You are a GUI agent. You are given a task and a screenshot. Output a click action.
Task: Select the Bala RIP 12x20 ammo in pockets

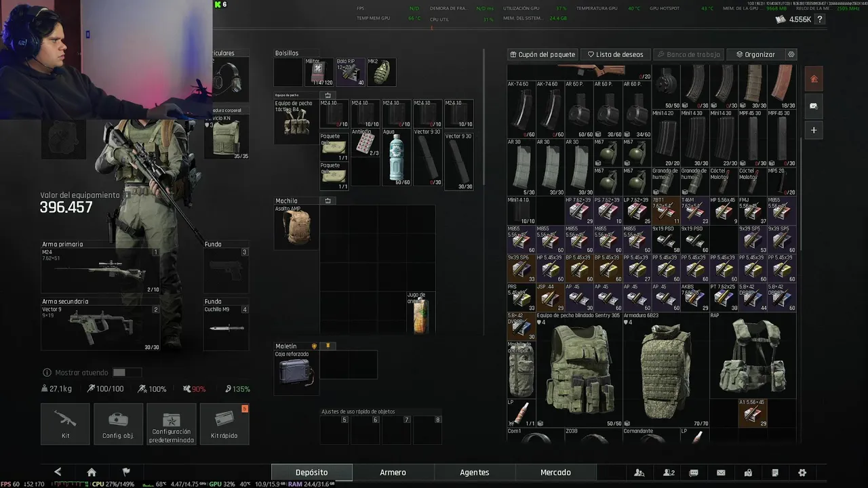[351, 72]
